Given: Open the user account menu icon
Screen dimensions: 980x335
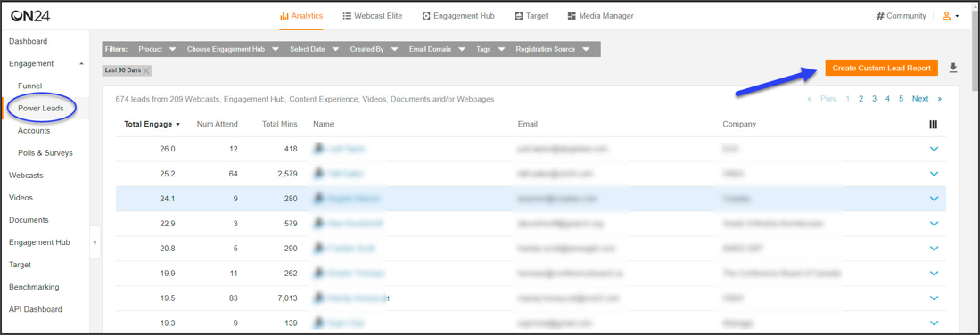Looking at the screenshot, I should pyautogui.click(x=950, y=16).
